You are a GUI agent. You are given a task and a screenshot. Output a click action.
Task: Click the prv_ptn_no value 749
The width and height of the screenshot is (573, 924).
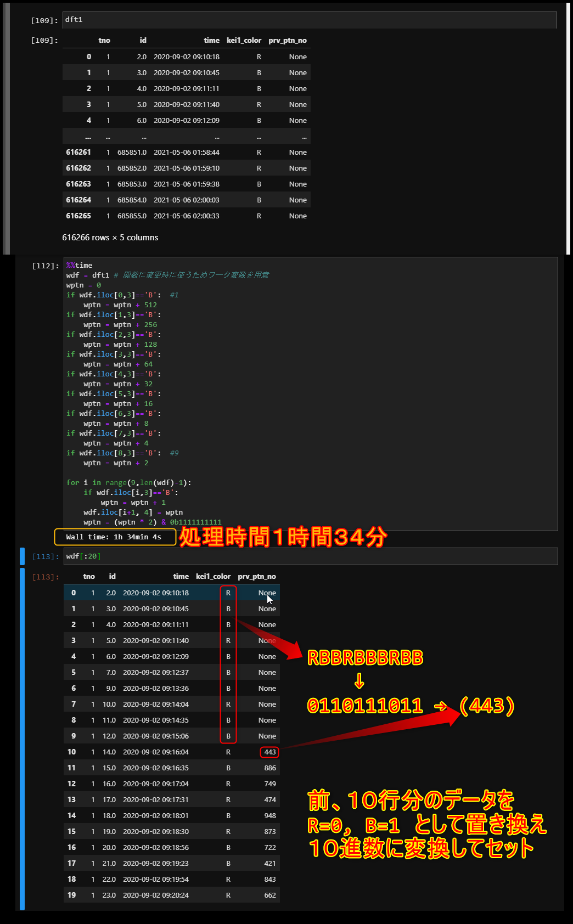point(270,784)
